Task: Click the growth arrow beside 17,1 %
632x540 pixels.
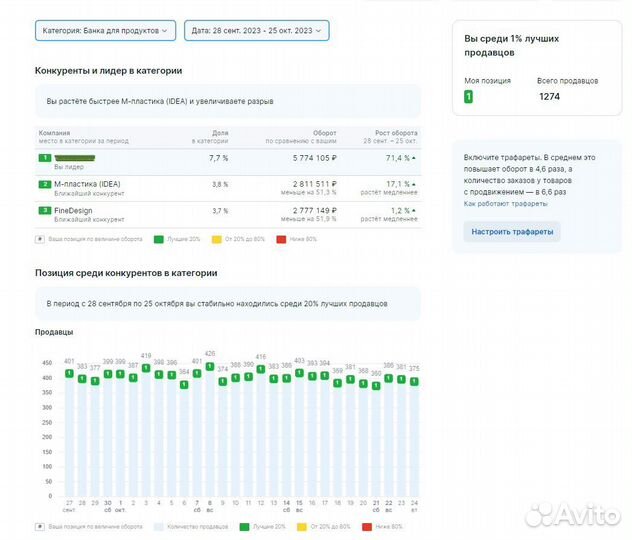Action: (415, 185)
